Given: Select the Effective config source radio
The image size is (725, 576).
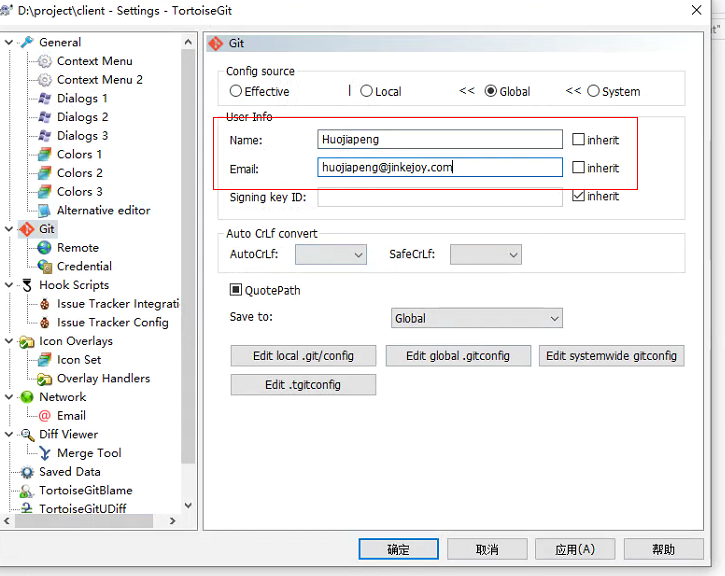Looking at the screenshot, I should [x=236, y=91].
